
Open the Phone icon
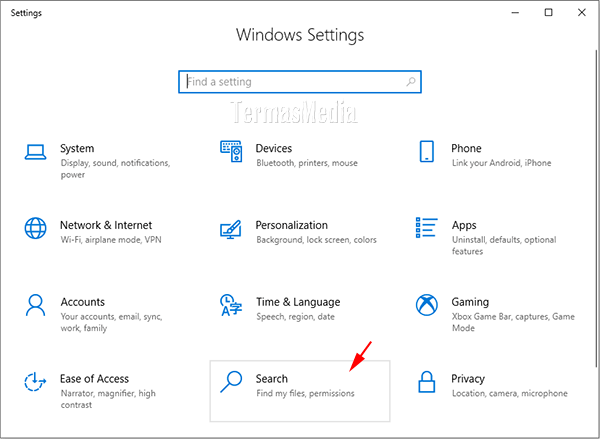(x=427, y=152)
